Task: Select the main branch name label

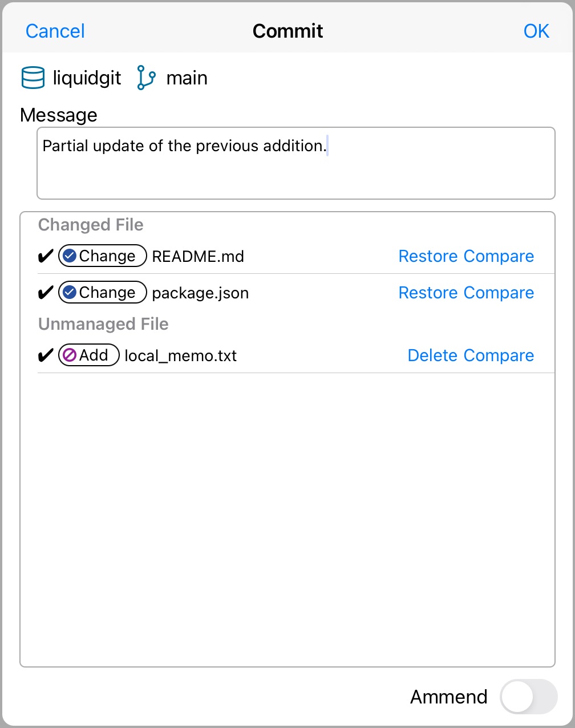Action: tap(187, 78)
